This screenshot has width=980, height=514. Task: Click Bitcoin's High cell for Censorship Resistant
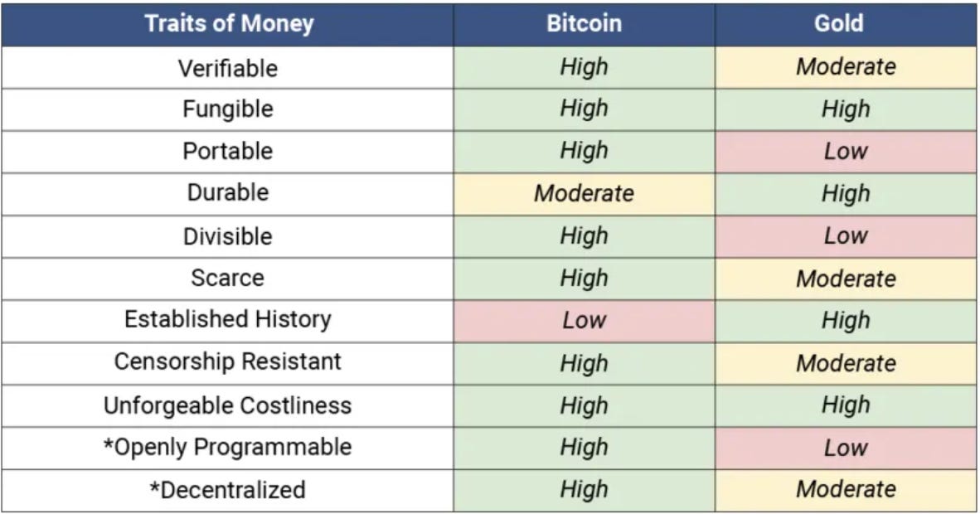585,363
